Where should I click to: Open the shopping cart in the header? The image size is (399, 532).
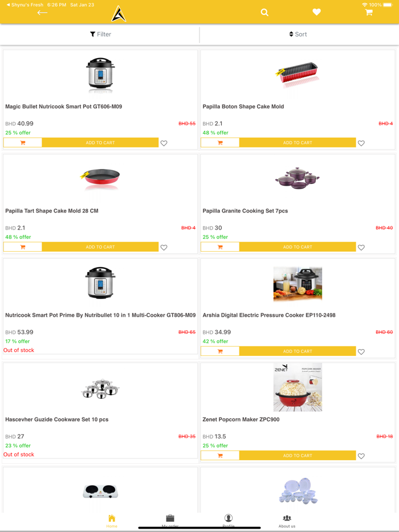pyautogui.click(x=369, y=13)
